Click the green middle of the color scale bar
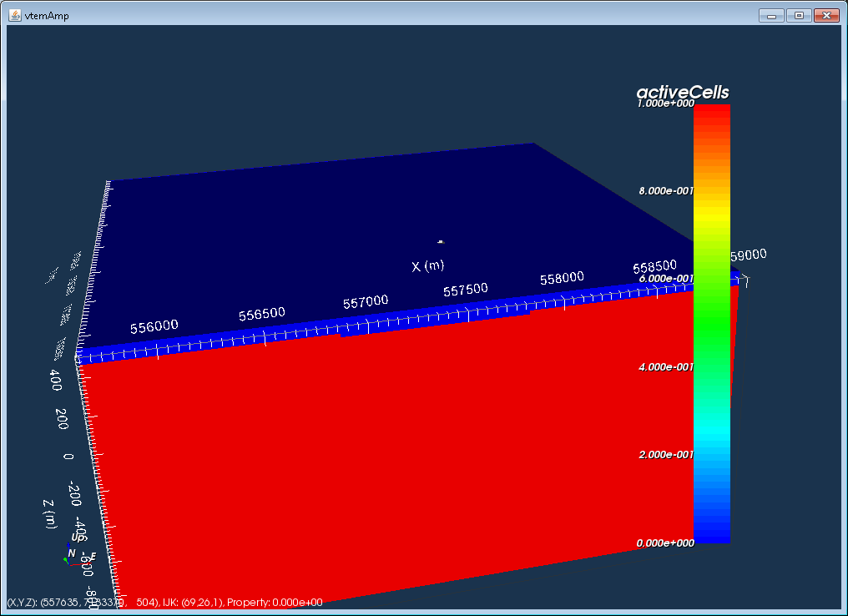 (x=712, y=323)
